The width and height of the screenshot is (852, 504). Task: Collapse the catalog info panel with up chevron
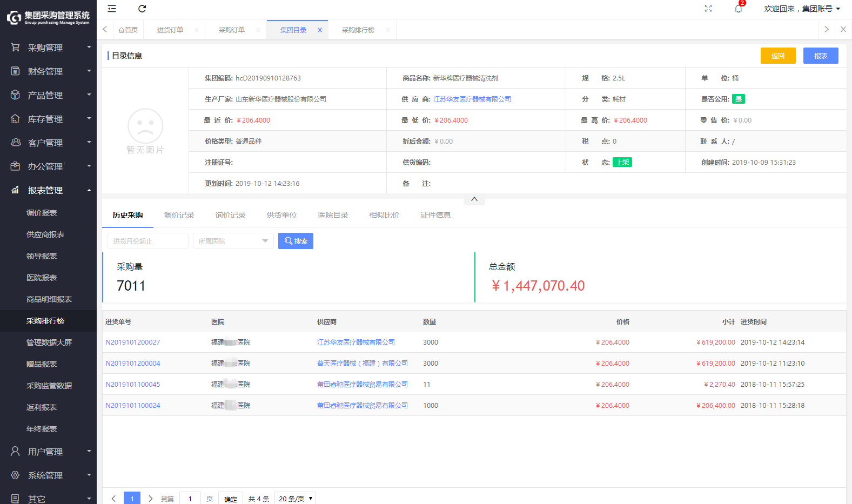(x=474, y=199)
